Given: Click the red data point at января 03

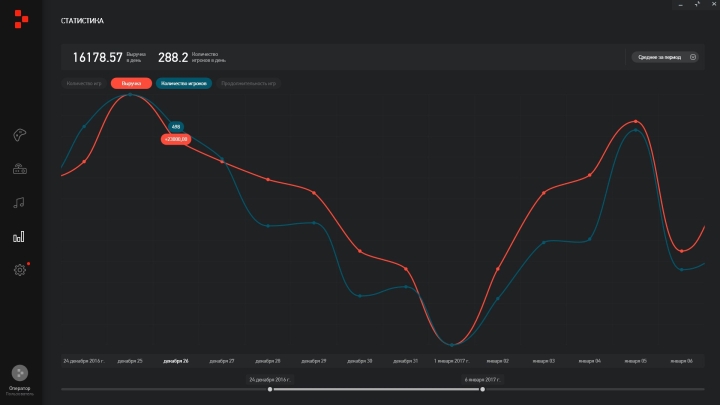Looking at the screenshot, I should pos(544,193).
